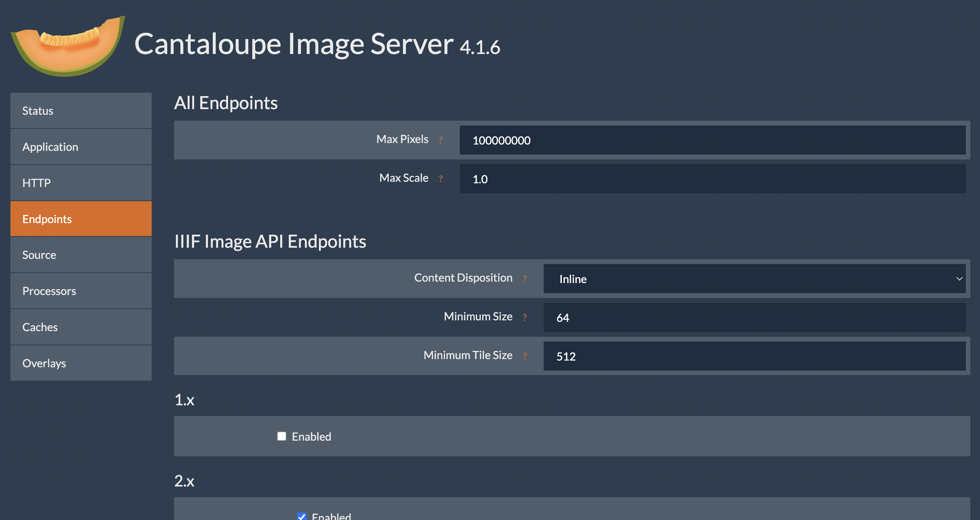980x520 pixels.
Task: Click the version number 4.1.6
Action: point(480,48)
